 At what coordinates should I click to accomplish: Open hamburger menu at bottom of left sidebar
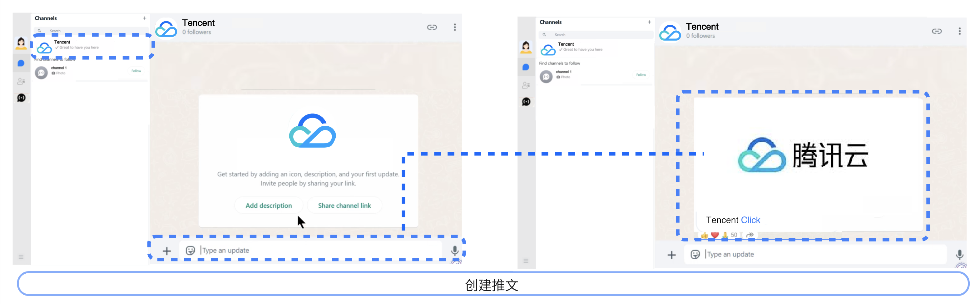click(21, 257)
